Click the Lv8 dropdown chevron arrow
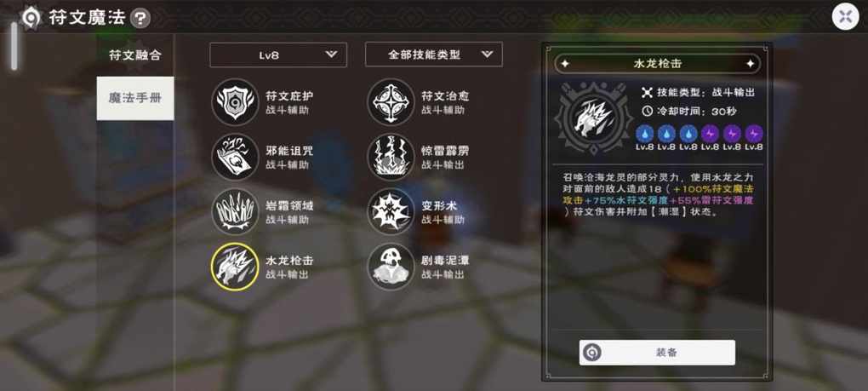The height and width of the screenshot is (391, 868). click(x=331, y=55)
